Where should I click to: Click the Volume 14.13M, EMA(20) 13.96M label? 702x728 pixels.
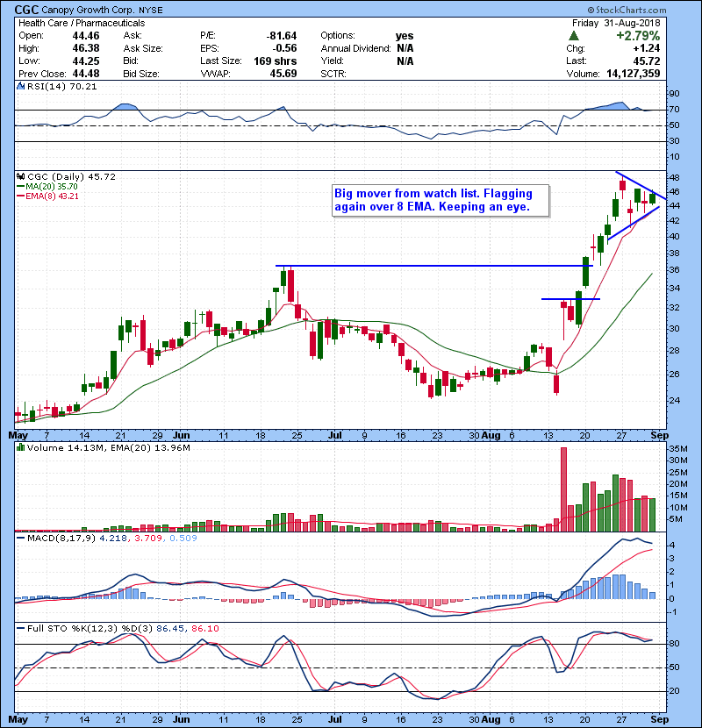tap(109, 448)
